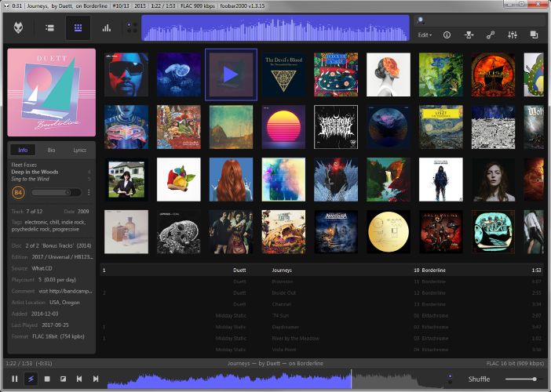Open the Lyrics tab
This screenshot has width=551, height=392.
tap(79, 150)
